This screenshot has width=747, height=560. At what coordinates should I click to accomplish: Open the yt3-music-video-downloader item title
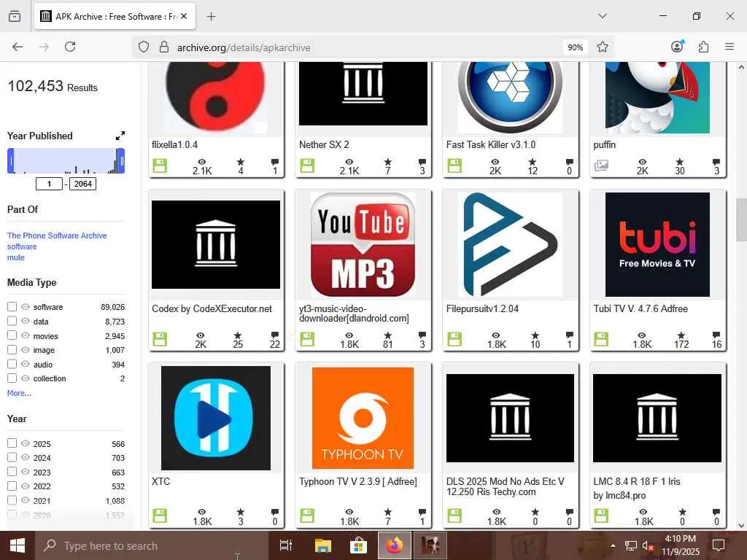click(x=354, y=314)
